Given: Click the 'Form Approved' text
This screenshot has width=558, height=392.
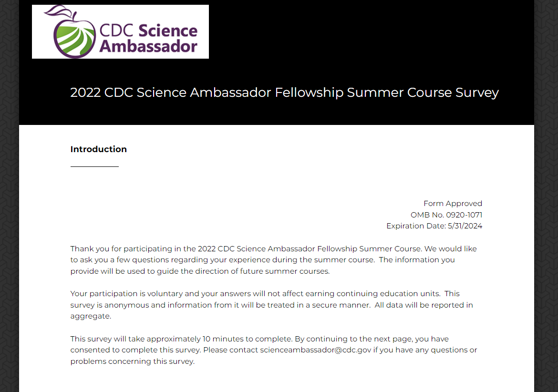Looking at the screenshot, I should coord(453,203).
